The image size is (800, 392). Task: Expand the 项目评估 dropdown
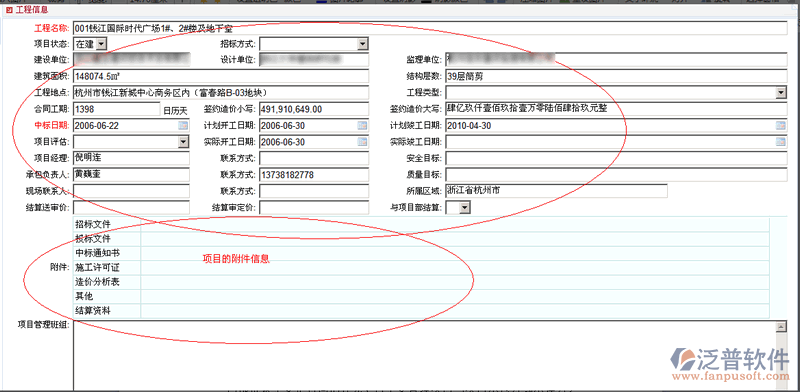[x=183, y=142]
